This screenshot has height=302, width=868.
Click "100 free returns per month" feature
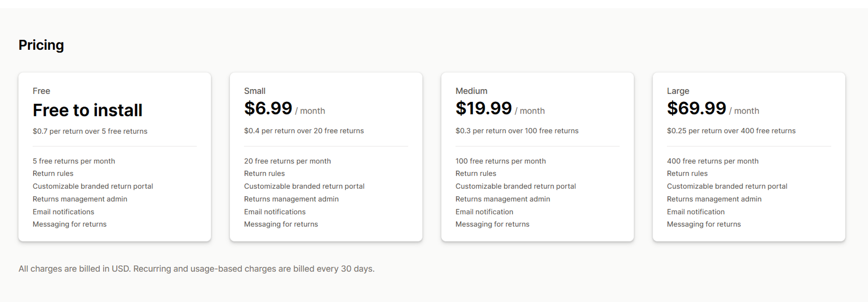click(500, 161)
